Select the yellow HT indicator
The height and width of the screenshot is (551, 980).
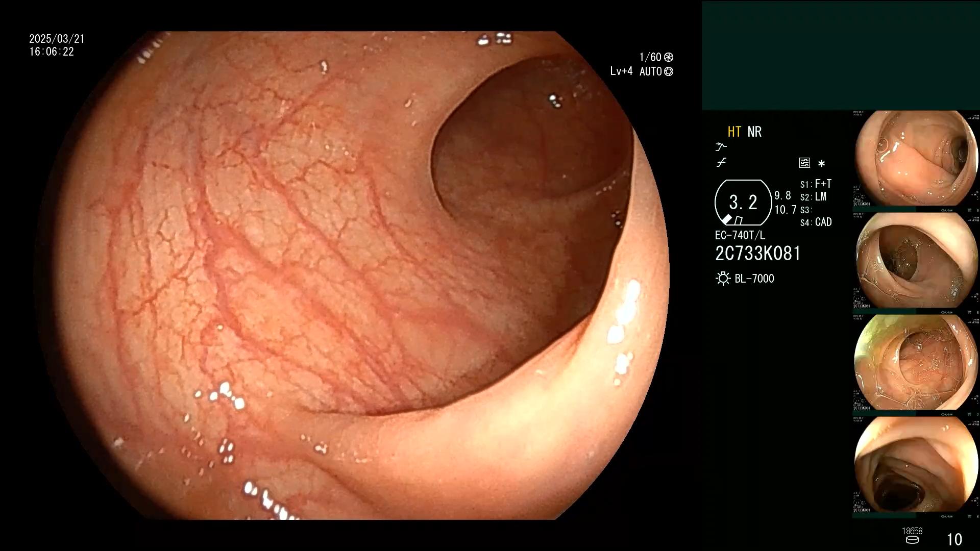[734, 132]
